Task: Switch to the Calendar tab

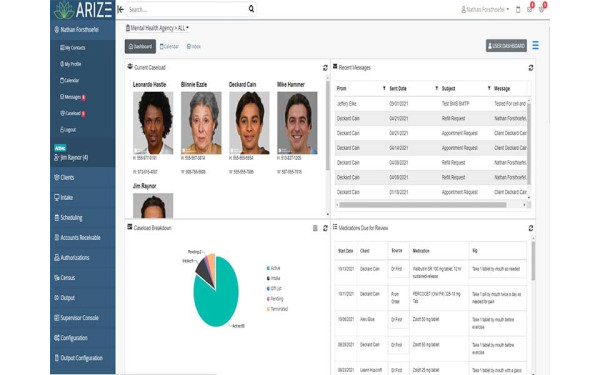Action: coord(169,46)
